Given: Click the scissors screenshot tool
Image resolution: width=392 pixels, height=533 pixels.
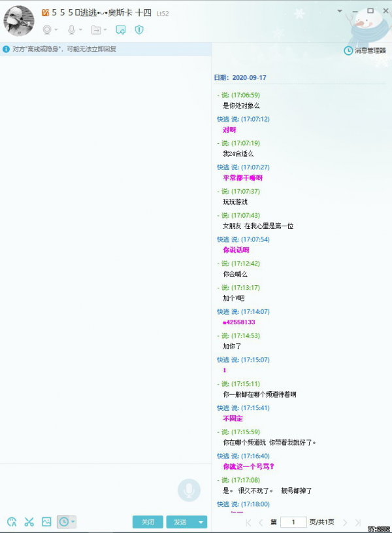Looking at the screenshot, I should pos(29,522).
